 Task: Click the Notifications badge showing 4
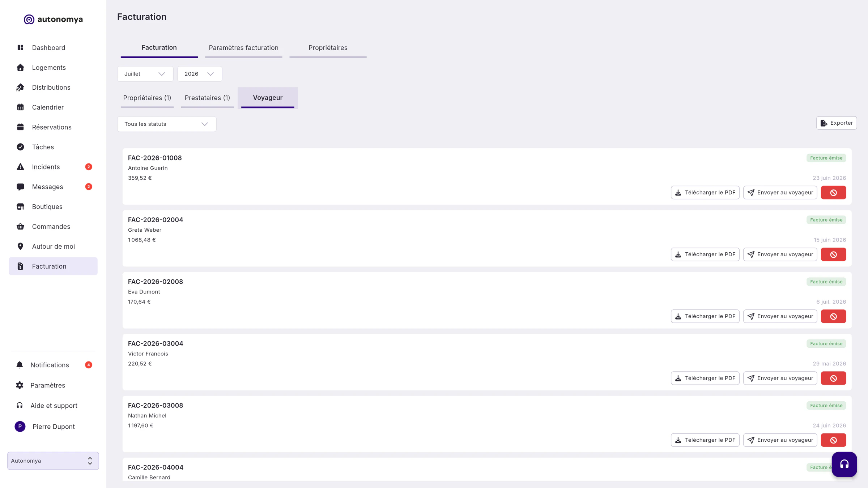89,365
